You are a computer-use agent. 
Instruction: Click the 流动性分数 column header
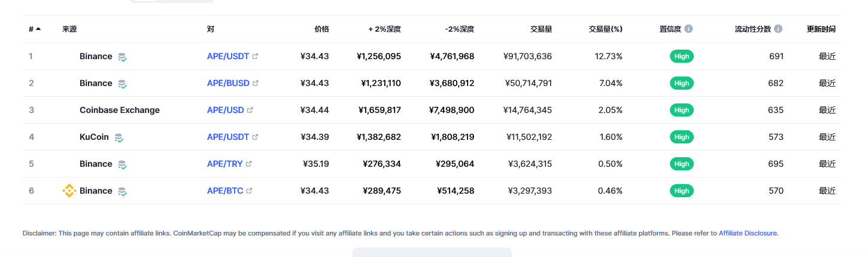(x=754, y=29)
